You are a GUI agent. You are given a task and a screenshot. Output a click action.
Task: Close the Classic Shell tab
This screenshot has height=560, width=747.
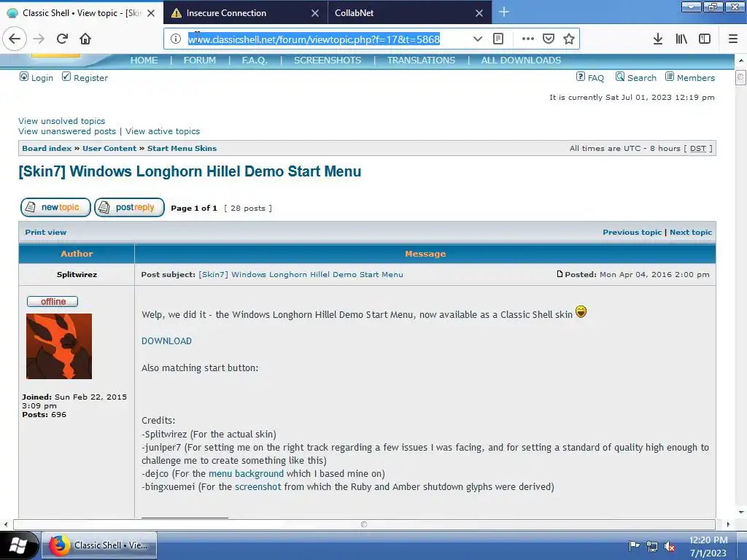click(x=151, y=13)
